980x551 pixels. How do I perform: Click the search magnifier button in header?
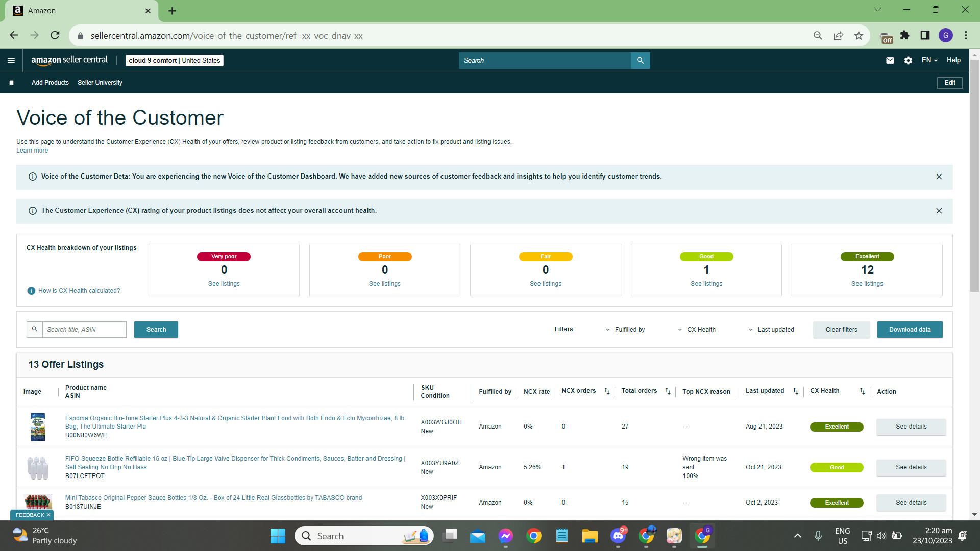point(640,60)
